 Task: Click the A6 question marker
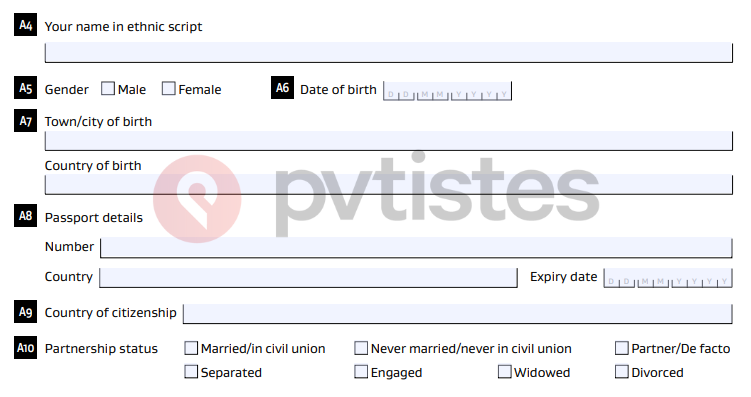(283, 88)
